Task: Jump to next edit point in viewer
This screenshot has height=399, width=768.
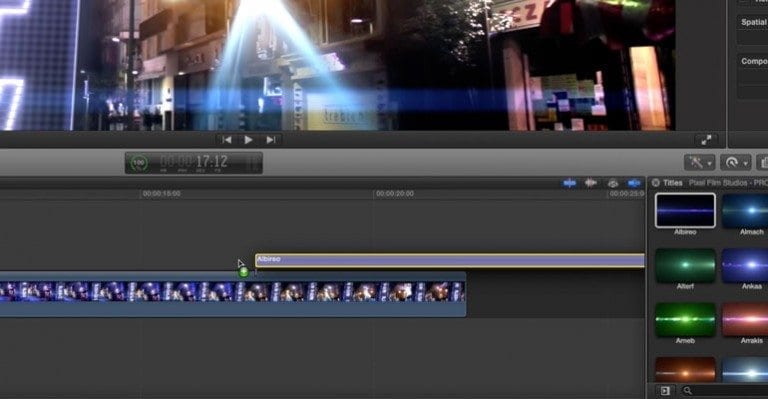Action: pyautogui.click(x=271, y=140)
